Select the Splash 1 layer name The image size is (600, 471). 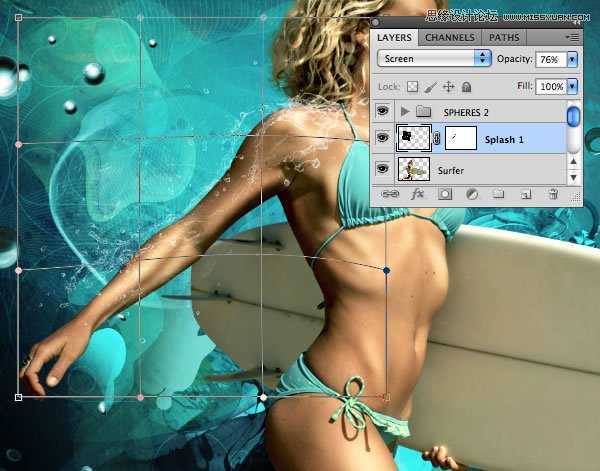click(x=504, y=140)
